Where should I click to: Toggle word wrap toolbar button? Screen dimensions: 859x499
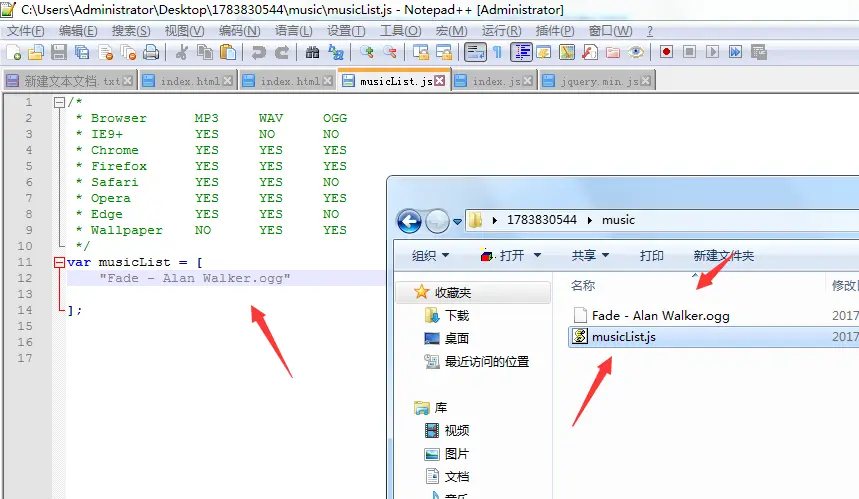click(x=476, y=52)
